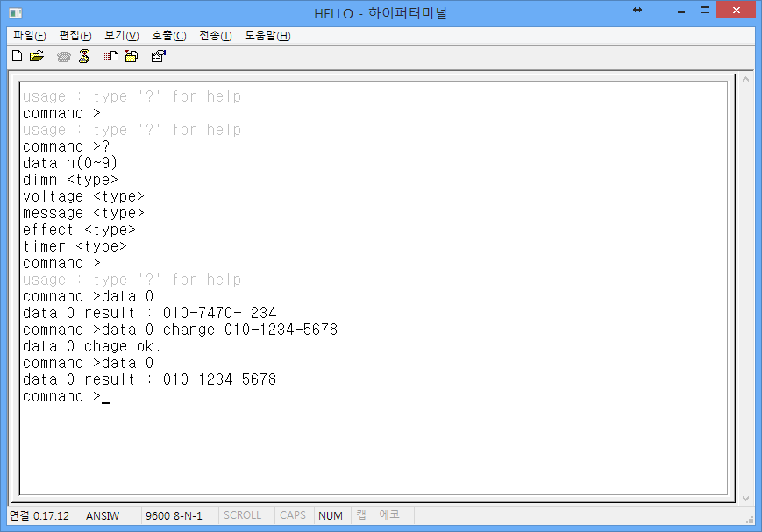Click 'data 0 result : 010-1234-5678' line
762x532 pixels.
coord(150,379)
